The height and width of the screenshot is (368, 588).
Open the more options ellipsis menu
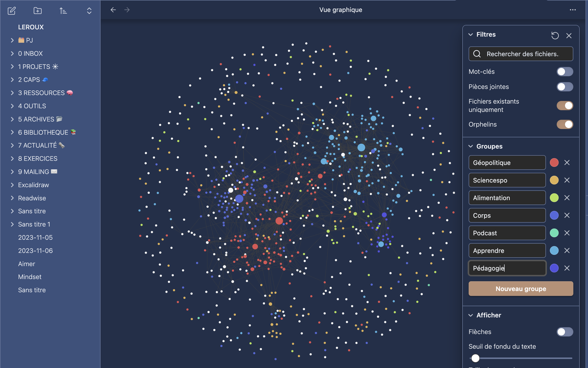coord(573,10)
